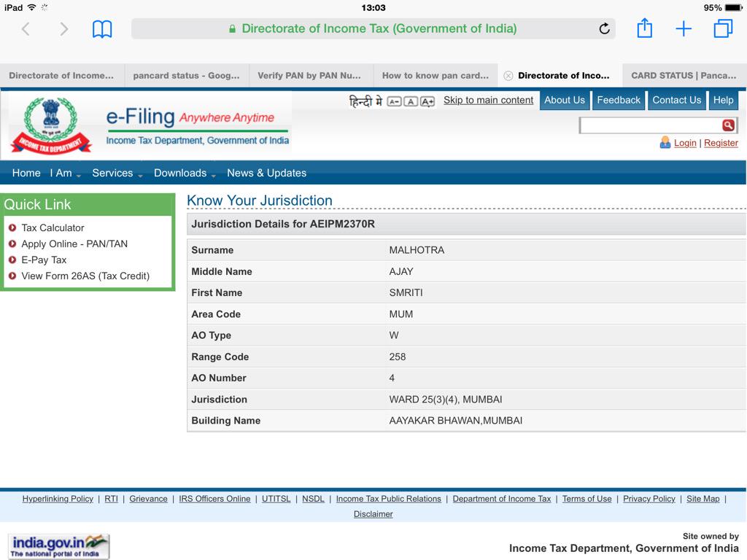This screenshot has height=560, width=747.
Task: Open NSDL footer link
Action: pos(313,499)
